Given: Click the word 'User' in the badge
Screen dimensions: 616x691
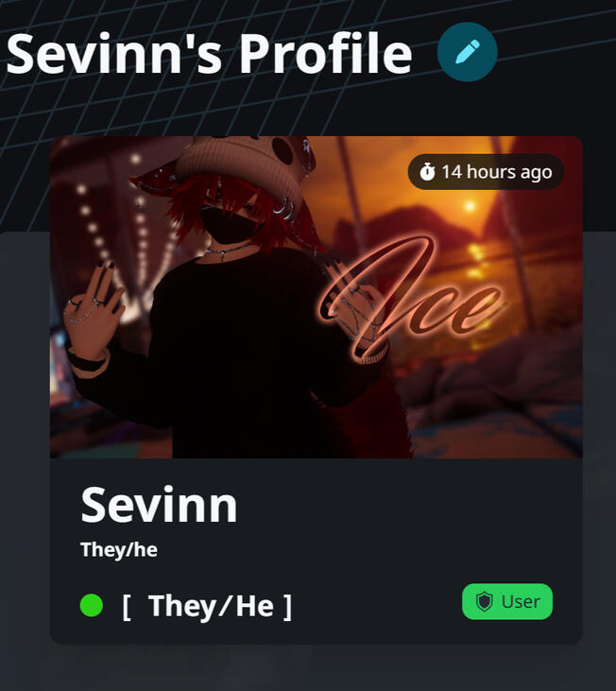Looking at the screenshot, I should 521,601.
